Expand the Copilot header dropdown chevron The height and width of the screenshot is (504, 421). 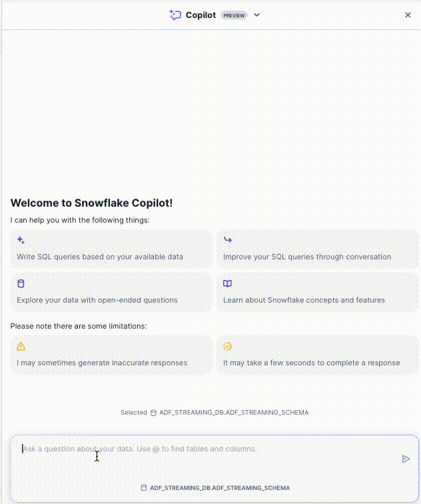click(x=257, y=15)
